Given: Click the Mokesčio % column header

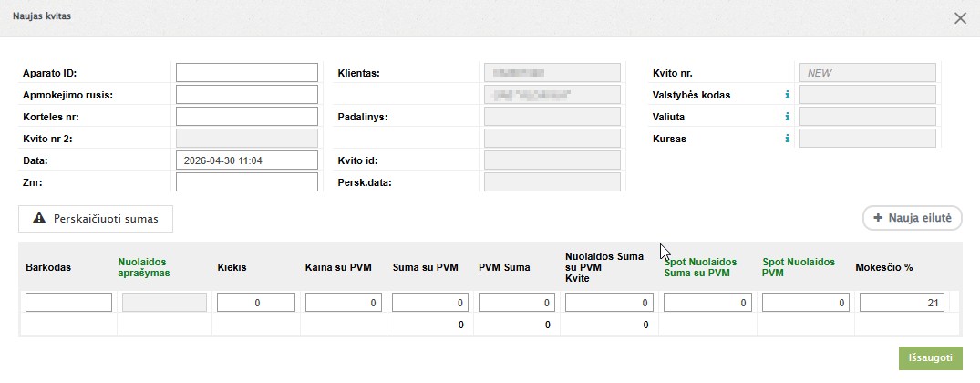Looking at the screenshot, I should pyautogui.click(x=884, y=267).
